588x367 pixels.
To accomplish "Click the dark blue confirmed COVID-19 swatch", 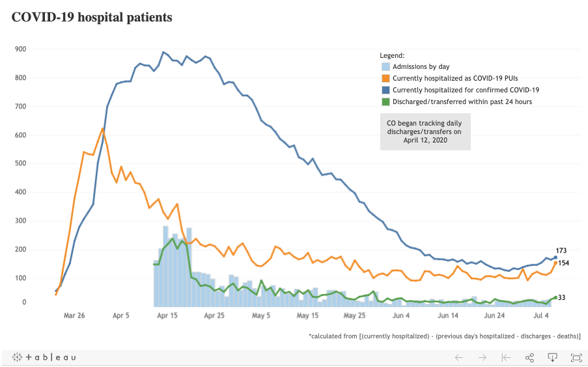I will click(385, 90).
